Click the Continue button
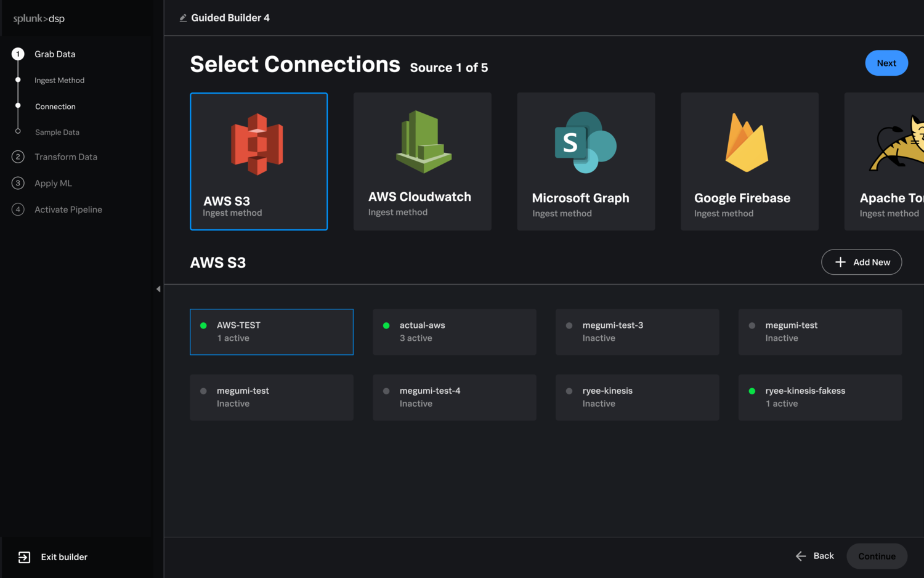Viewport: 924px width, 578px height. [x=877, y=556]
